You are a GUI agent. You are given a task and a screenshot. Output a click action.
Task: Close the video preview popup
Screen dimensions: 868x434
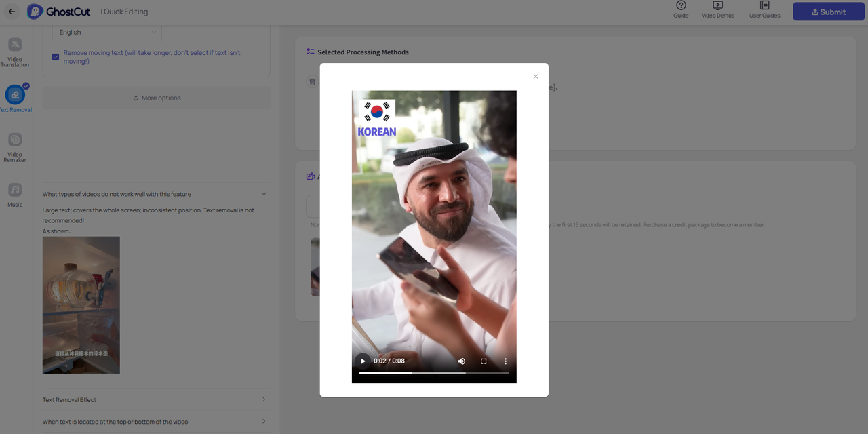(536, 77)
